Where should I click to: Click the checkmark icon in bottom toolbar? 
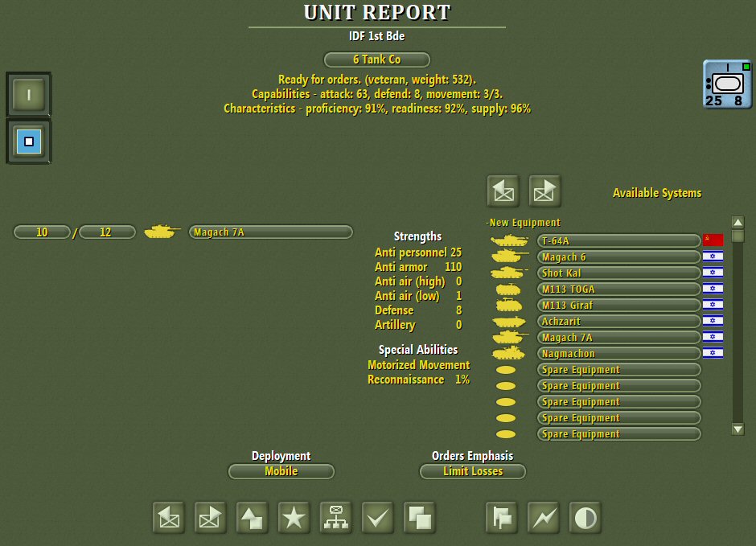point(377,518)
